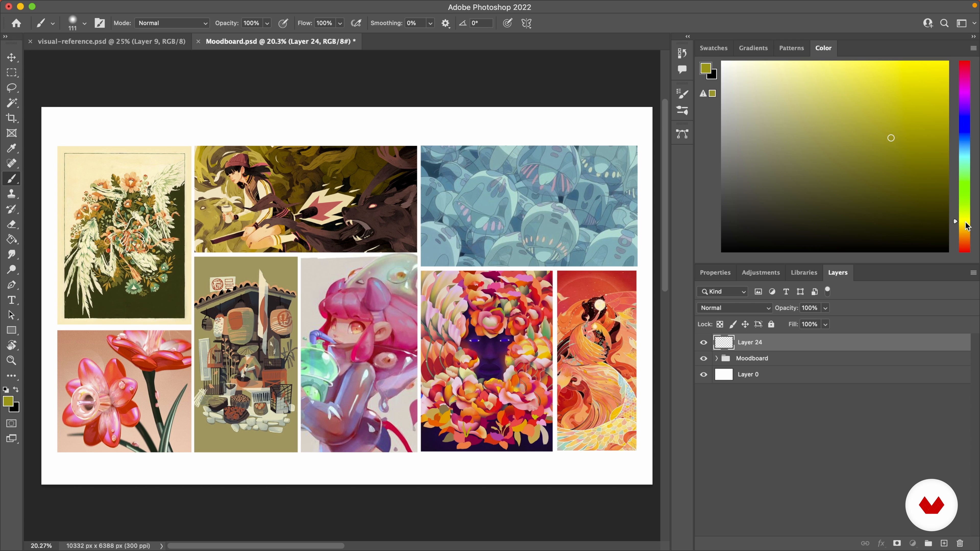Viewport: 980px width, 551px height.
Task: Select the Rectangular Marquee tool
Action: pyautogui.click(x=12, y=73)
